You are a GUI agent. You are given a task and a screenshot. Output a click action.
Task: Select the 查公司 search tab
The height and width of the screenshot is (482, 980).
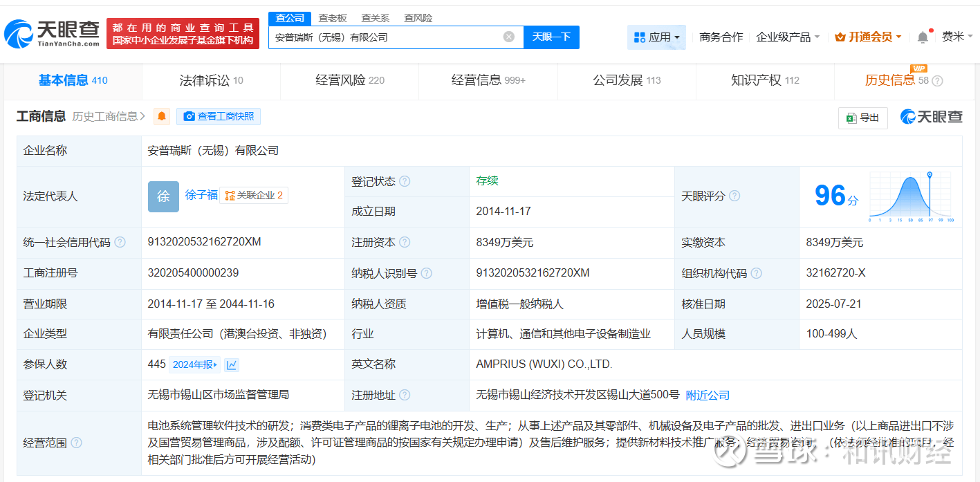[x=290, y=18]
